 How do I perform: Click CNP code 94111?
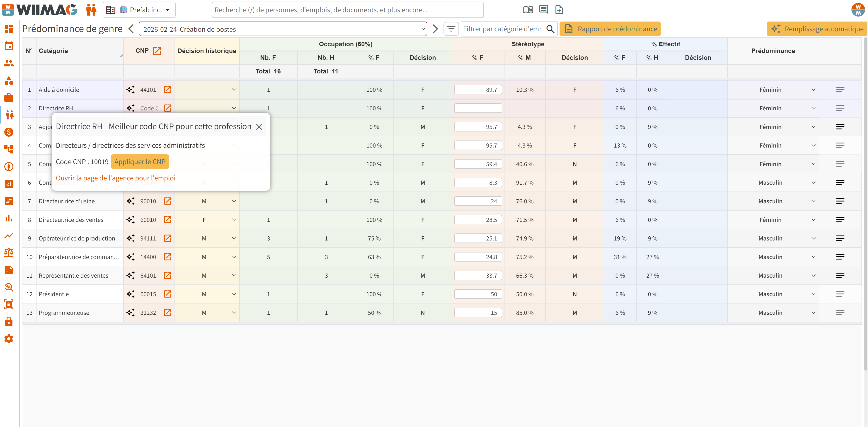tap(148, 238)
